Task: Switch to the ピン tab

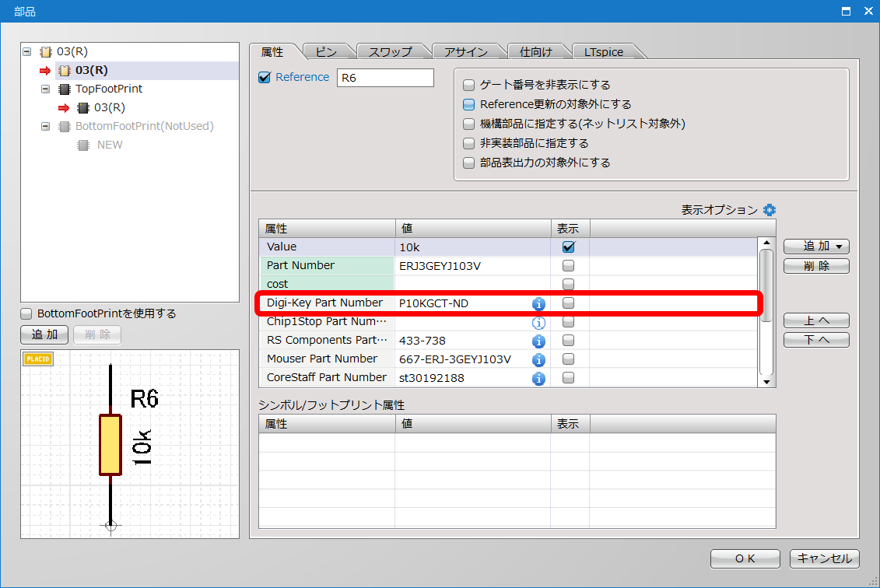Action: tap(326, 52)
